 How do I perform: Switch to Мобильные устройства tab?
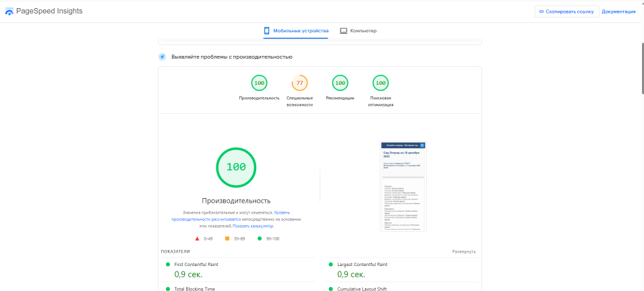[x=296, y=31]
